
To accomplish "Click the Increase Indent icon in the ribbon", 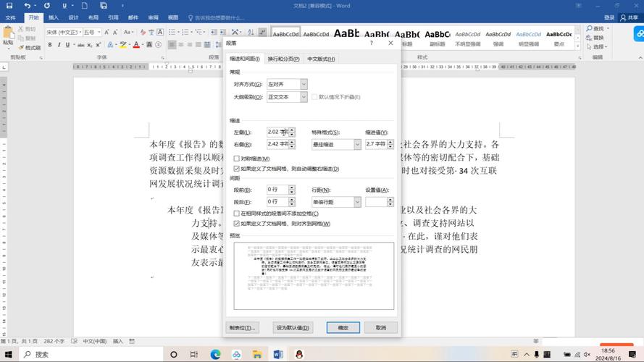I will click(x=222, y=32).
